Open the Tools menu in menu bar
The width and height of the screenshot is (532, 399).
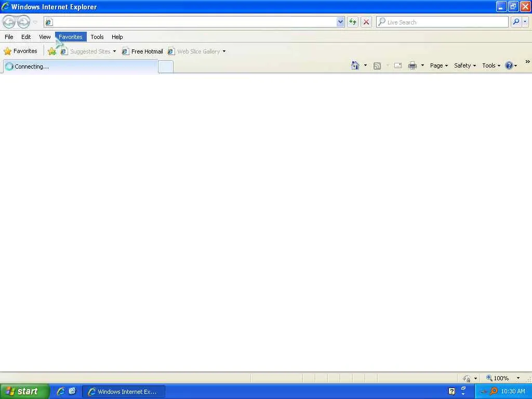point(97,37)
